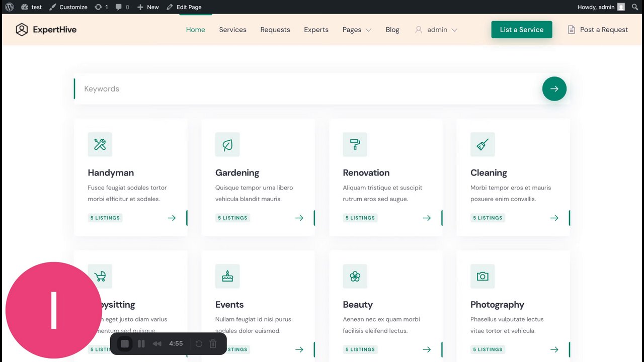This screenshot has height=362, width=644.
Task: Click text "Fusce feugiat sodales tortor"
Action: (127, 188)
